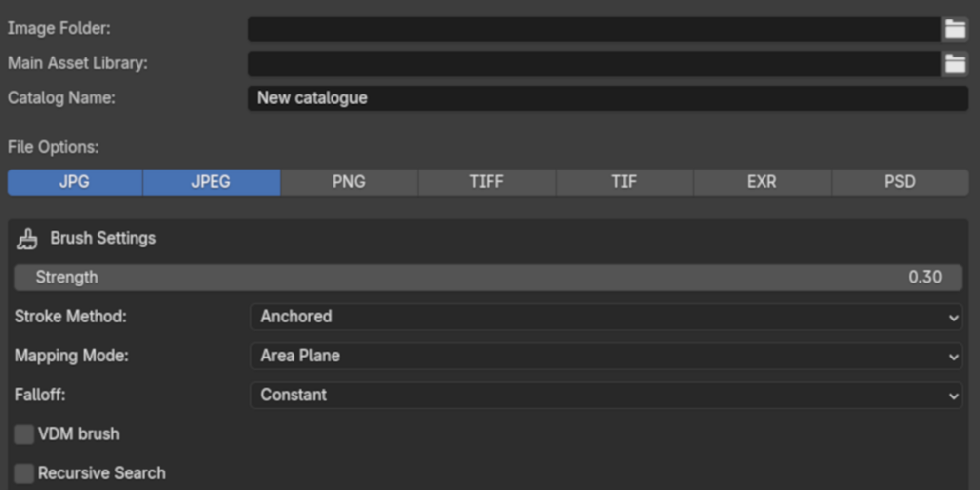This screenshot has height=490, width=980.
Task: Enable the TIF file format
Action: pos(624,182)
